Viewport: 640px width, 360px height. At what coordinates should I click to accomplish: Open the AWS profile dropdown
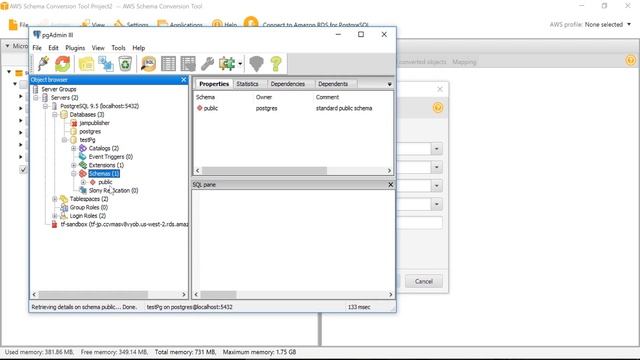point(629,24)
